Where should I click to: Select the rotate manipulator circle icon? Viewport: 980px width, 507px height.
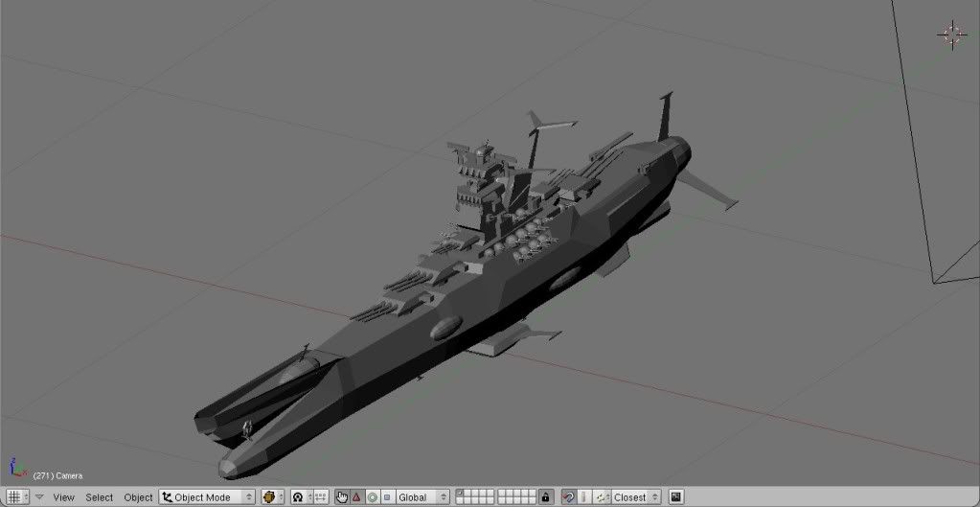(373, 497)
